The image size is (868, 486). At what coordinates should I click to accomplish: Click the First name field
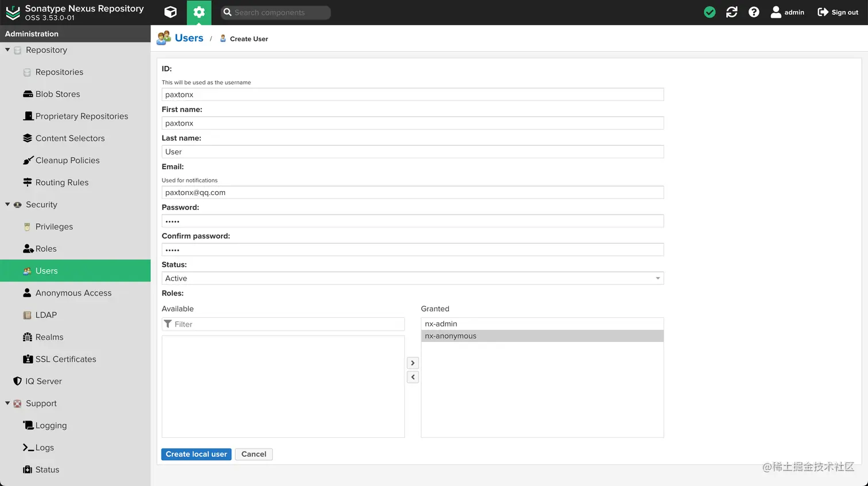pos(413,123)
